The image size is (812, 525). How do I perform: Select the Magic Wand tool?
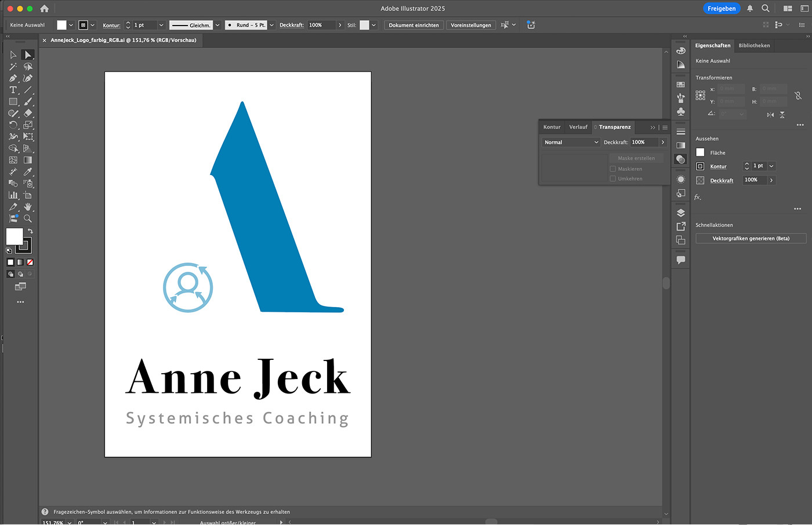(12, 66)
